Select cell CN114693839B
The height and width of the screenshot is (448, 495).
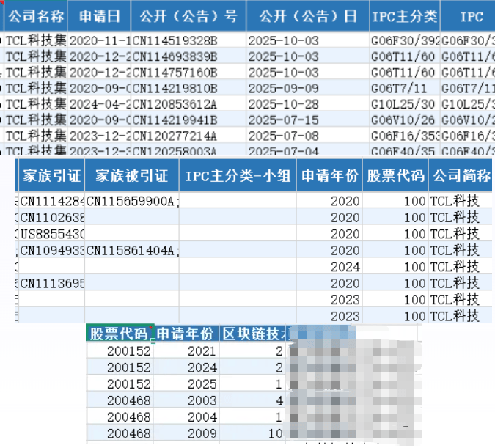coord(188,56)
